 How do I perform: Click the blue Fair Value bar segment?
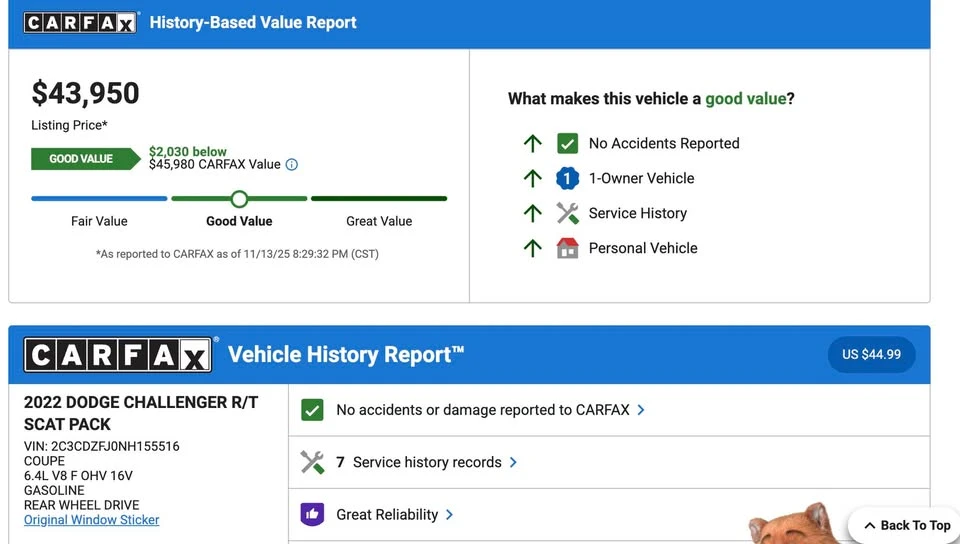point(99,198)
